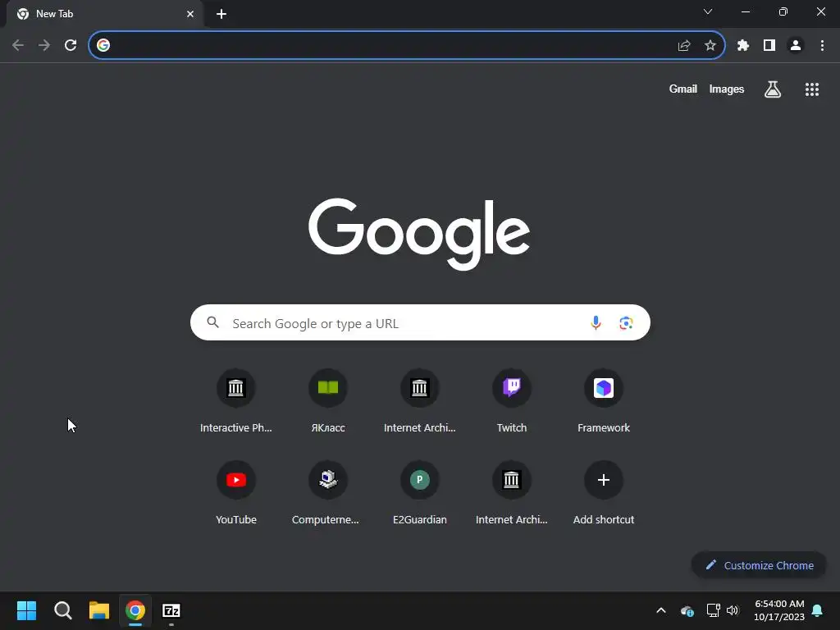Click the magnifier icon in search box

point(213,322)
